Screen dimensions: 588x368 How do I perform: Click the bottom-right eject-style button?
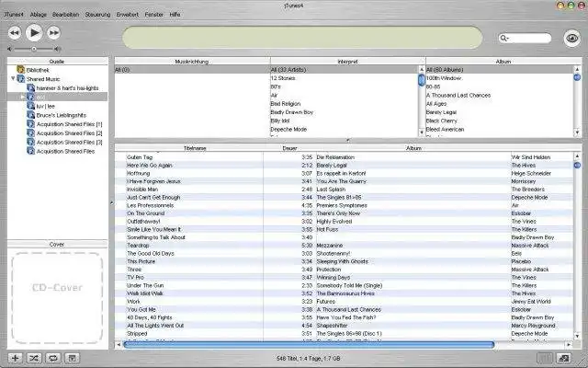click(563, 358)
